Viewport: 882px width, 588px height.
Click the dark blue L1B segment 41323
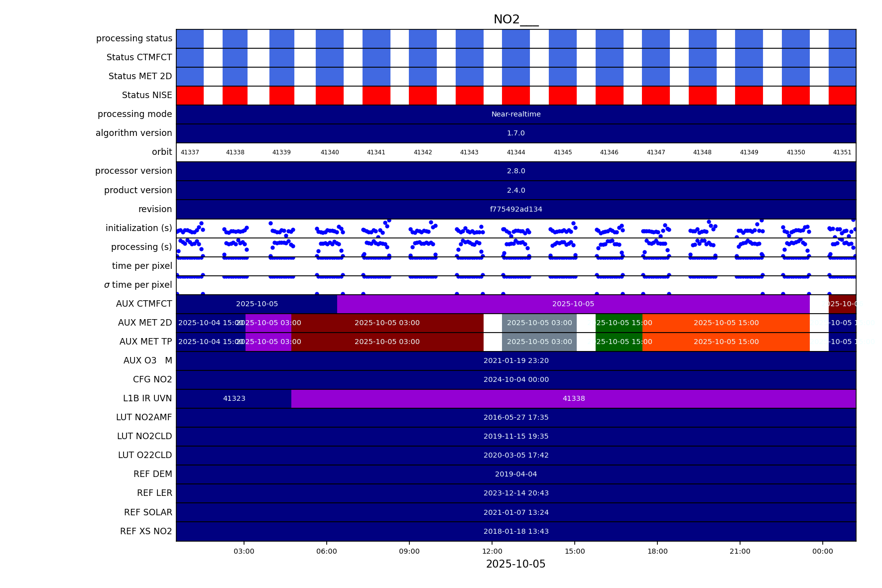(234, 399)
